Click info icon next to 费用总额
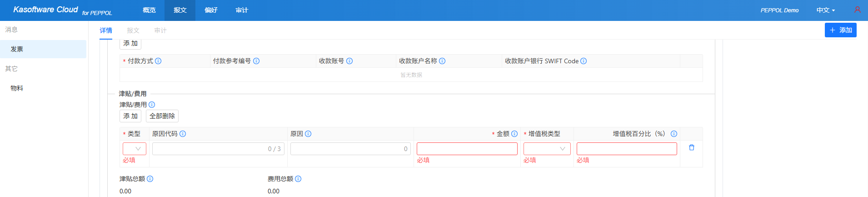This screenshot has height=197, width=868. click(298, 179)
